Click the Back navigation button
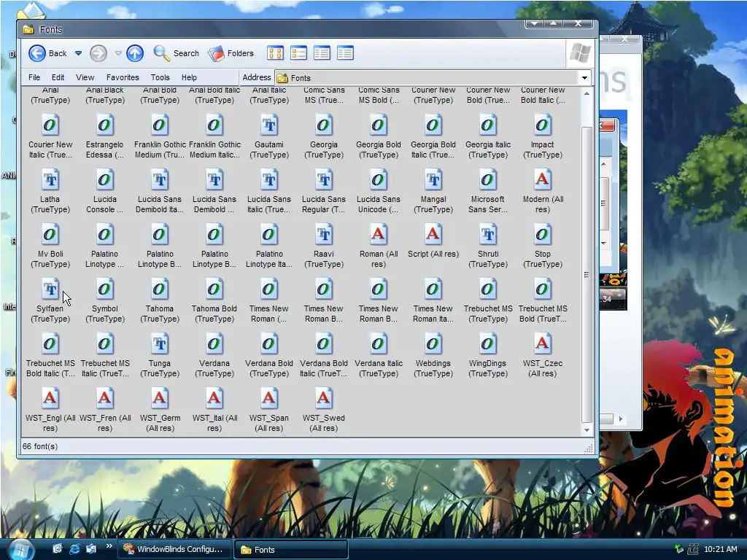 click(47, 53)
